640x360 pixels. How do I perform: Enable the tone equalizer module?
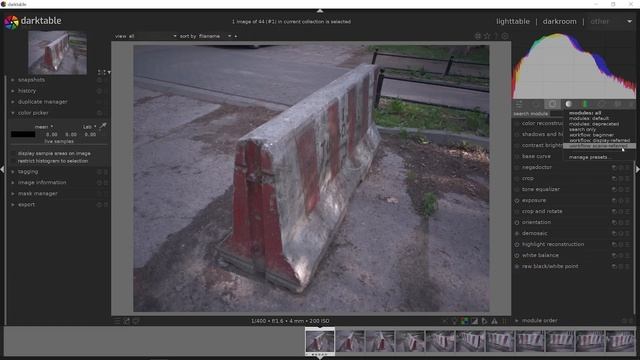[517, 189]
